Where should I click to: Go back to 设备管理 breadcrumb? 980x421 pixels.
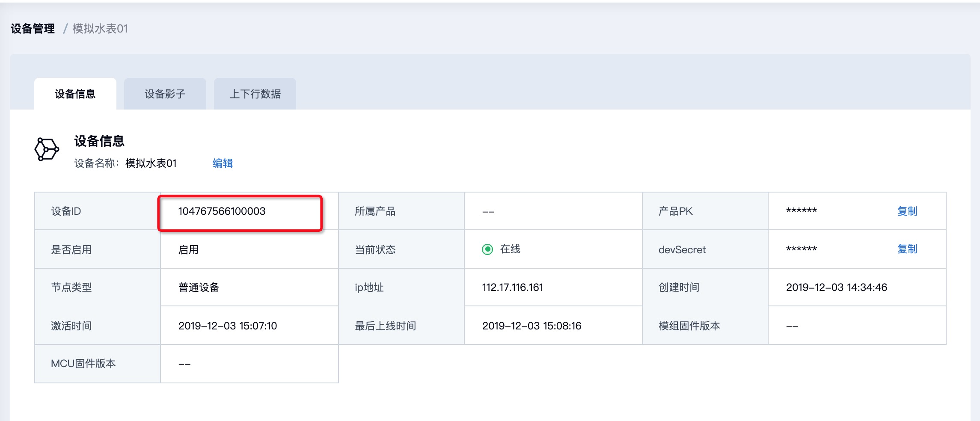33,29
